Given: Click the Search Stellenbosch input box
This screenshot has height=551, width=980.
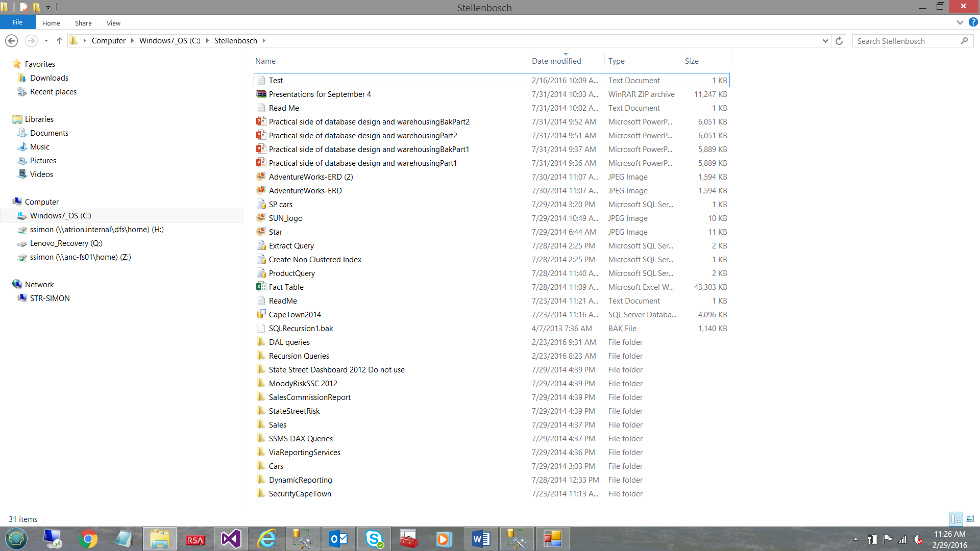Looking at the screenshot, I should pos(906,41).
